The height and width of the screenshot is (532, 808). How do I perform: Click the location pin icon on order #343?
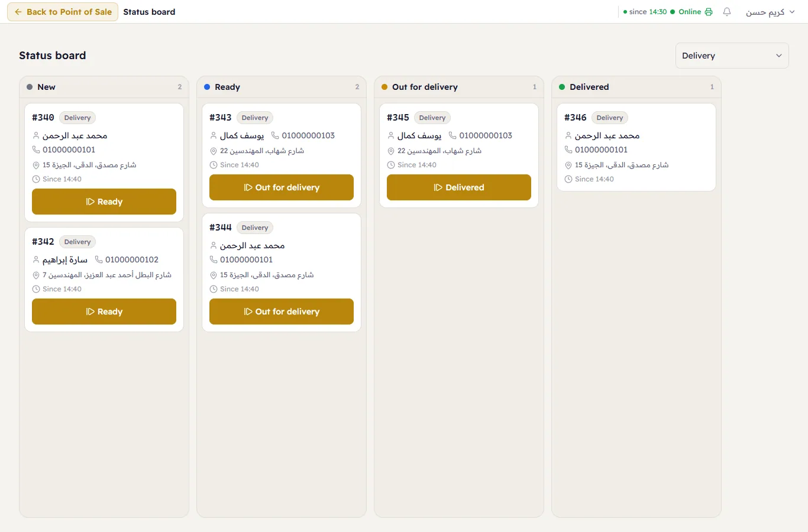coord(214,151)
